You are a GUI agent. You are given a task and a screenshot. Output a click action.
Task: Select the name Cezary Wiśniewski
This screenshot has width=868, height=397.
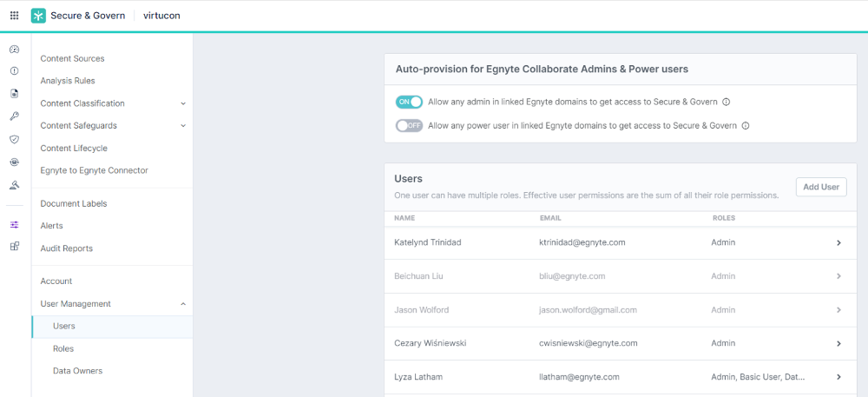(431, 343)
